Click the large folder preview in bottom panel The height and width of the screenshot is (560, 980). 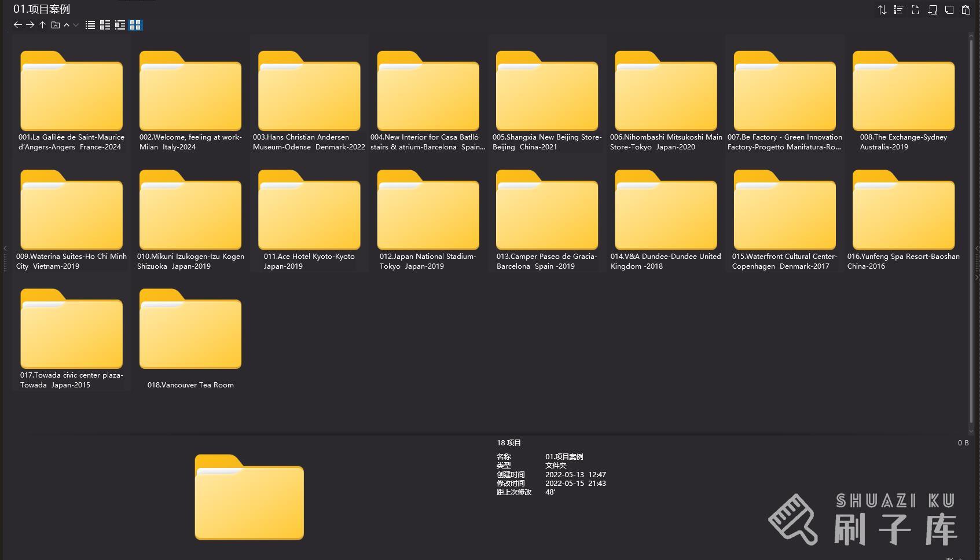point(249,497)
